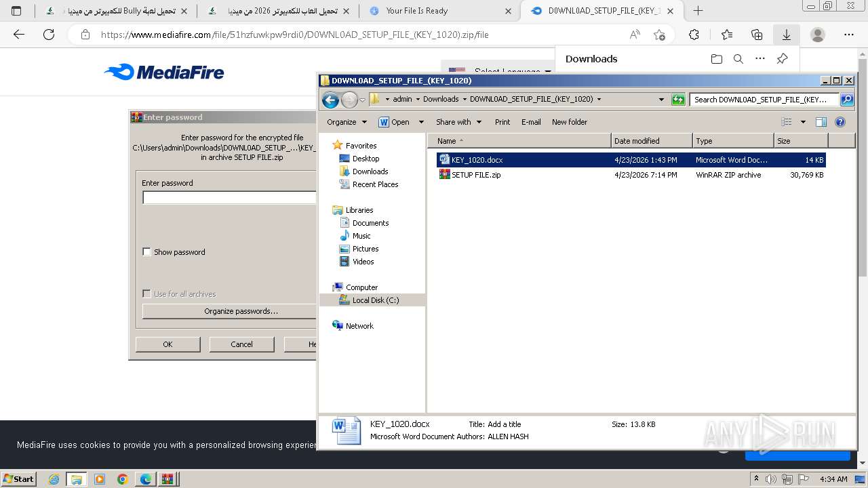Open Chrome from taskbar
This screenshot has height=488, width=868.
coord(123,479)
